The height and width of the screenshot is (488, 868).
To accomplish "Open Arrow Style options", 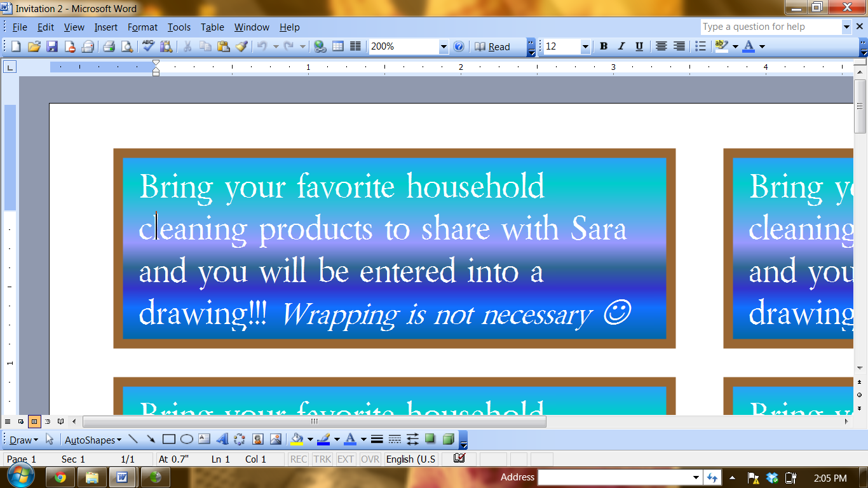I will 412,439.
